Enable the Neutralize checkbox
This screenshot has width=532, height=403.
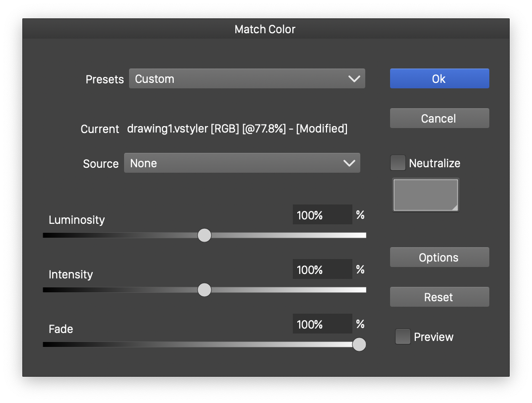[398, 163]
